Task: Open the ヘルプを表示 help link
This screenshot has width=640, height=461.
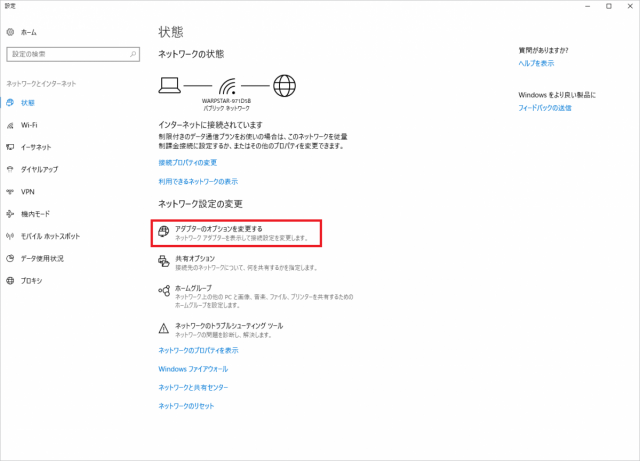Action: (x=536, y=63)
